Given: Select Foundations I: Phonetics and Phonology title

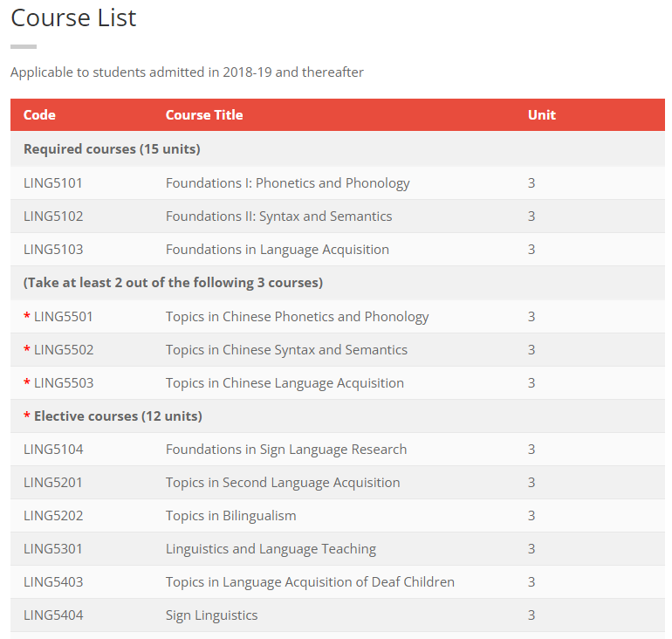Looking at the screenshot, I should [x=287, y=183].
